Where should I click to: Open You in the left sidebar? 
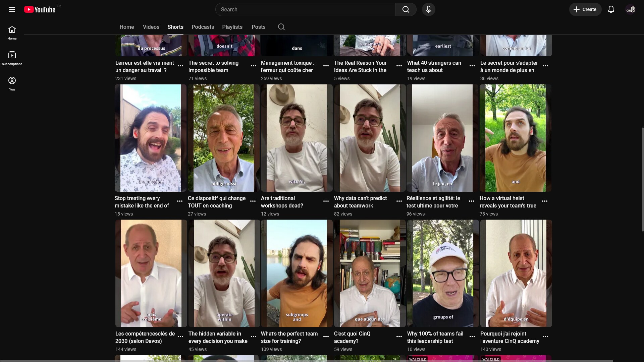point(12,84)
